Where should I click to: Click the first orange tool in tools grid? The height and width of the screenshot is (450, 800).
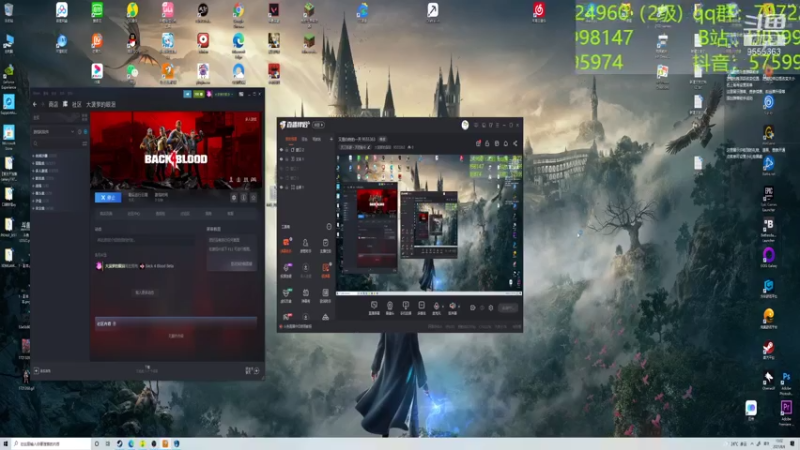click(x=286, y=243)
